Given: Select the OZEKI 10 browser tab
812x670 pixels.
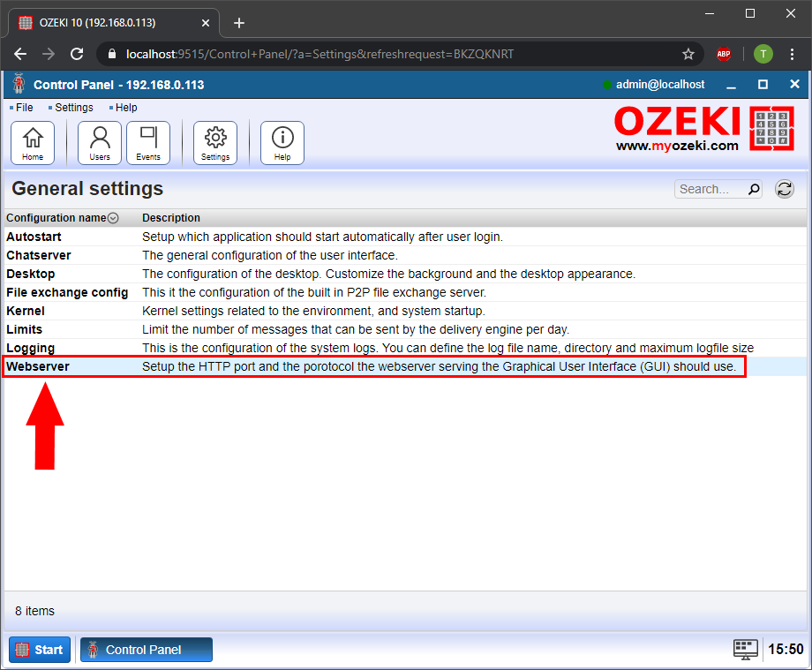Looking at the screenshot, I should (114, 23).
